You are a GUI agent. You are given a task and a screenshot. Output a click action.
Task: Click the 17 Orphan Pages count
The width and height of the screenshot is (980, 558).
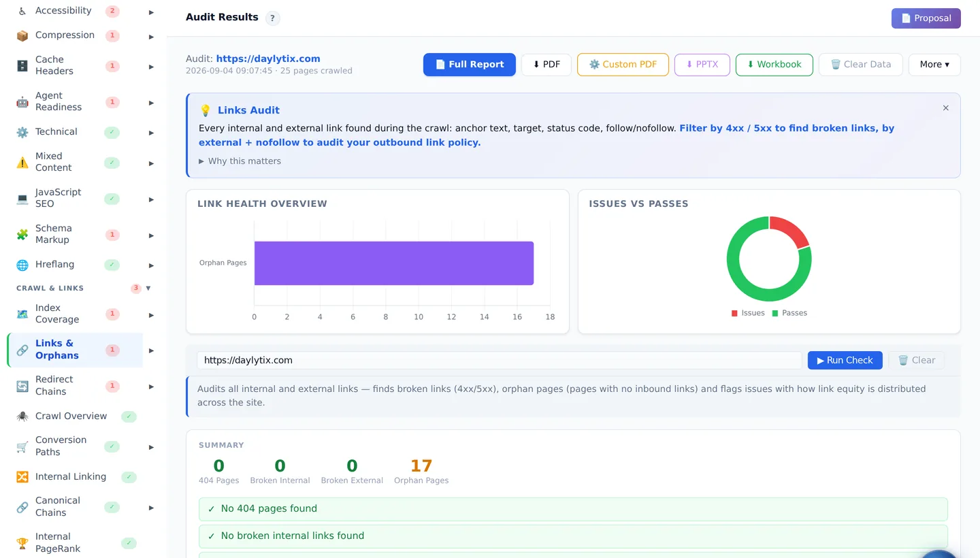pyautogui.click(x=421, y=466)
